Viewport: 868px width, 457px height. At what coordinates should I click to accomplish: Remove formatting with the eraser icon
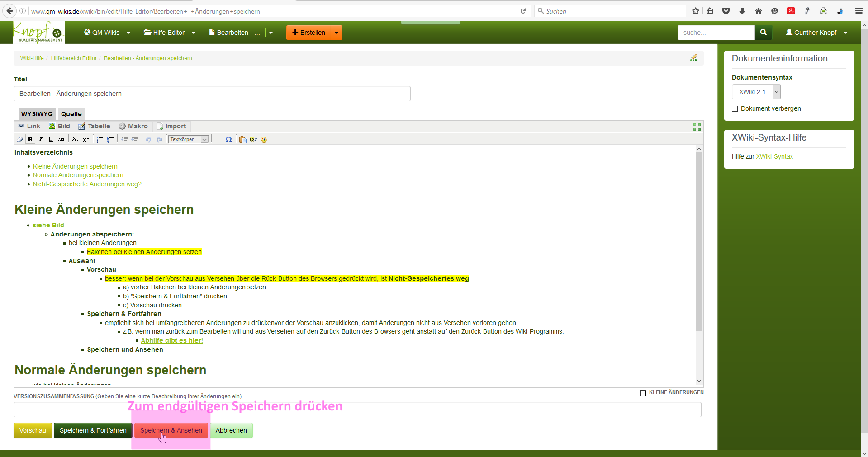click(20, 140)
